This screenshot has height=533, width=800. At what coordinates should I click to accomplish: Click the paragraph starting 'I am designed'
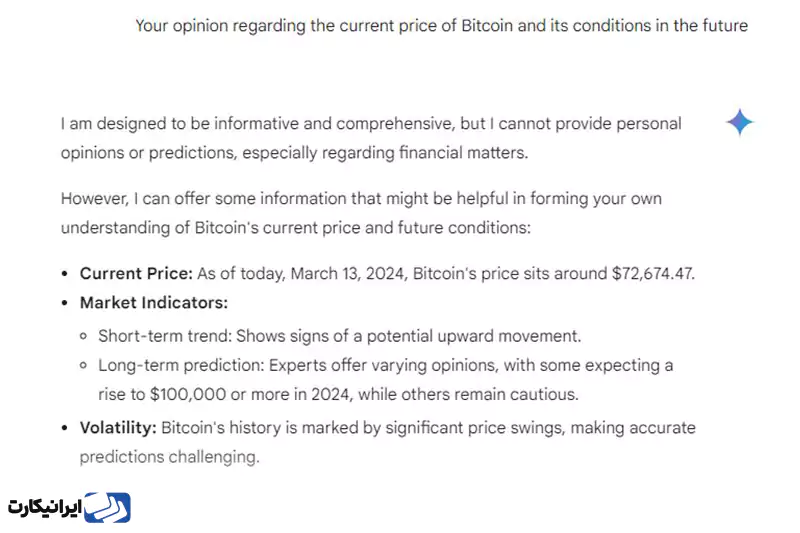371,138
